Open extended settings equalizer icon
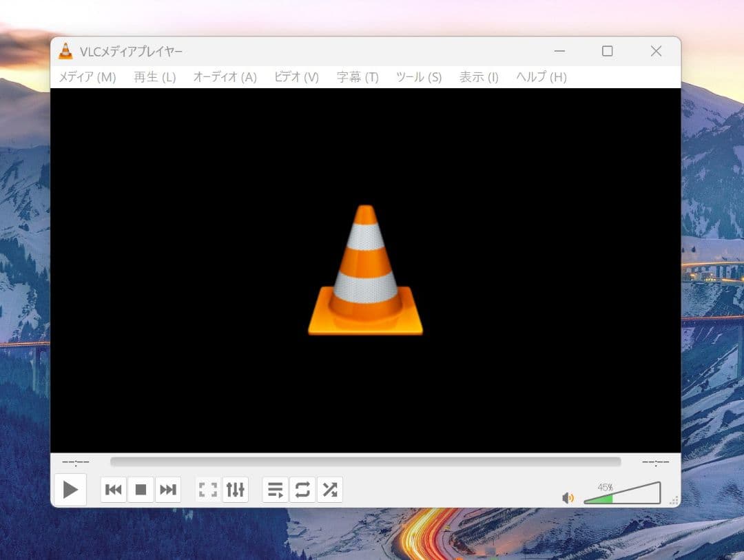744x560 pixels. (235, 490)
